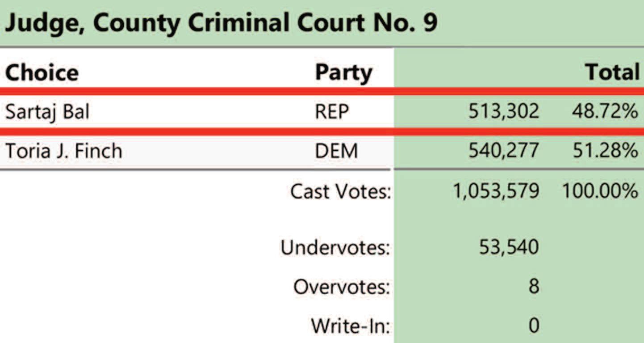Click the 100.00% value

[x=600, y=191]
